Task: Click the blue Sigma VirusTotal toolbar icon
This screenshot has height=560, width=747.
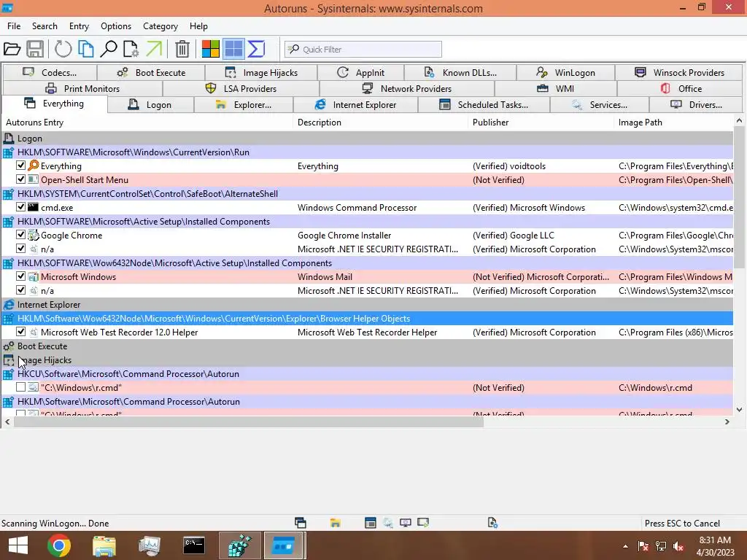Action: click(x=256, y=49)
